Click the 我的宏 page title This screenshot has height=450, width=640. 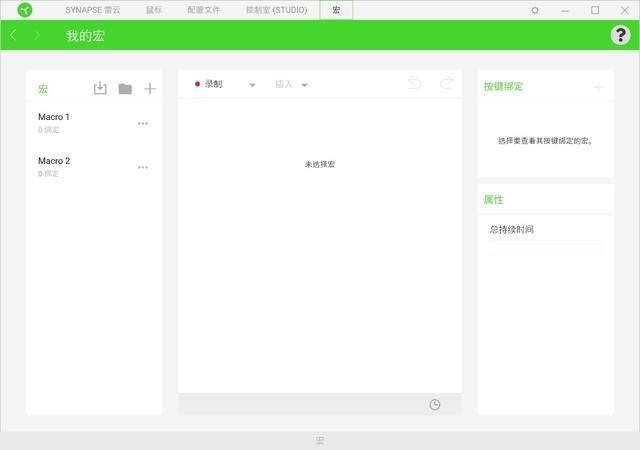click(85, 36)
